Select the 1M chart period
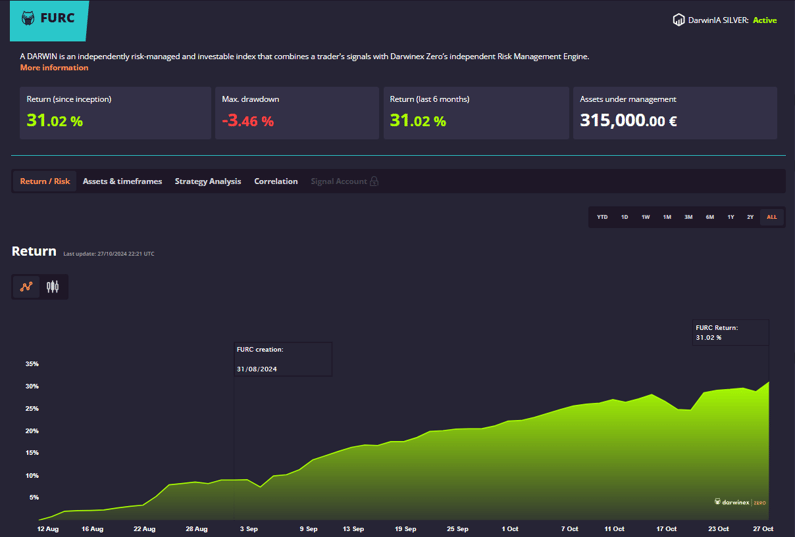The image size is (795, 537). [x=667, y=217]
